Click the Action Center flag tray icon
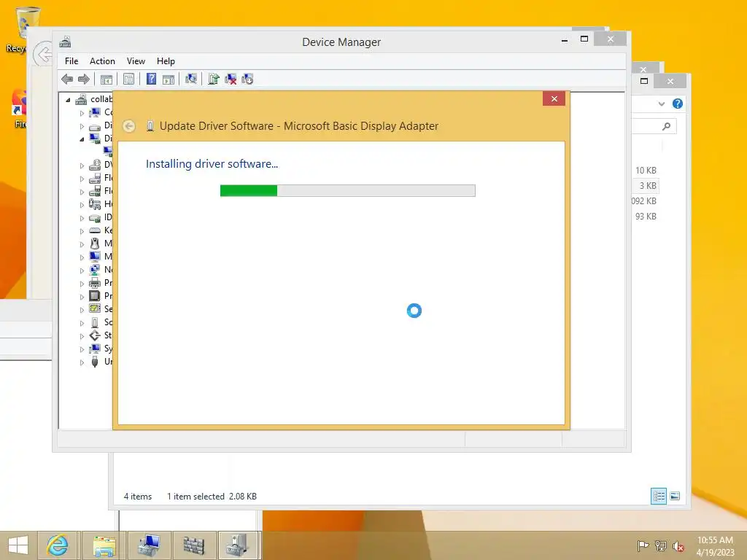Viewport: 747px width, 560px height. (x=643, y=545)
